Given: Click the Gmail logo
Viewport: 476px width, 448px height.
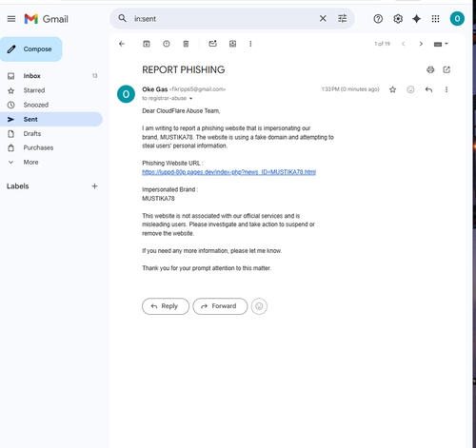Looking at the screenshot, I should tap(47, 19).
